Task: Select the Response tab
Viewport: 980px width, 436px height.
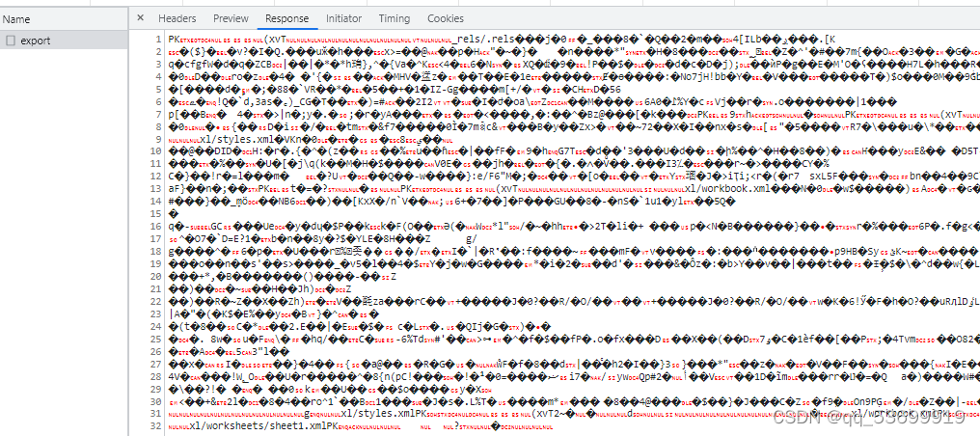Action: pyautogui.click(x=286, y=18)
